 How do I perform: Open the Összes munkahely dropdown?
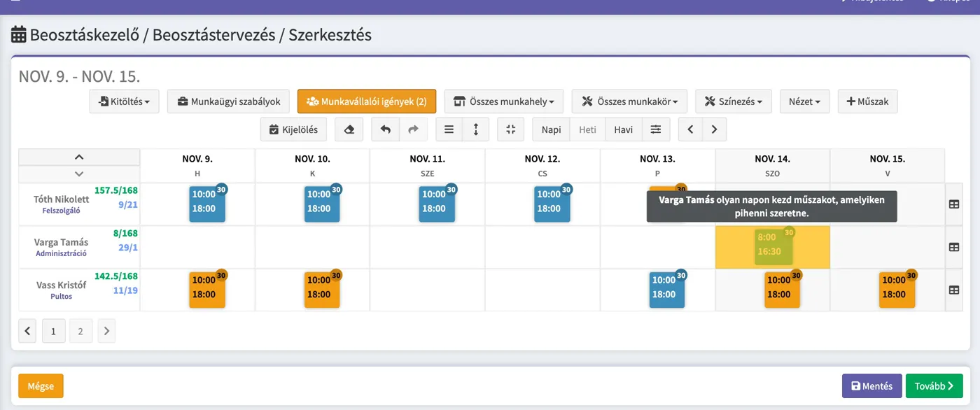tap(504, 101)
